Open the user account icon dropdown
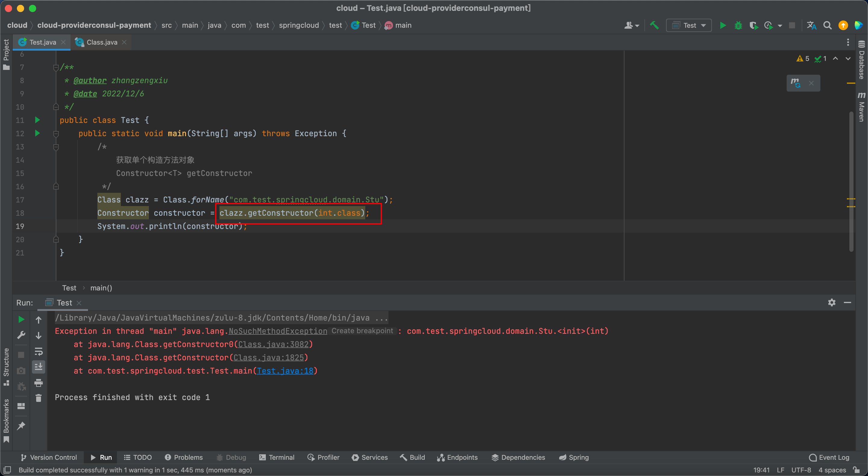The height and width of the screenshot is (476, 868). [x=631, y=25]
